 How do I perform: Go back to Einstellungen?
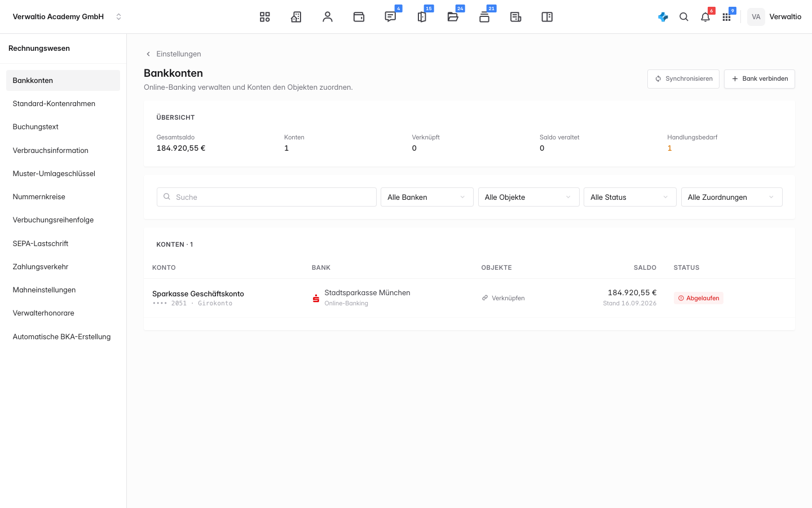[173, 54]
